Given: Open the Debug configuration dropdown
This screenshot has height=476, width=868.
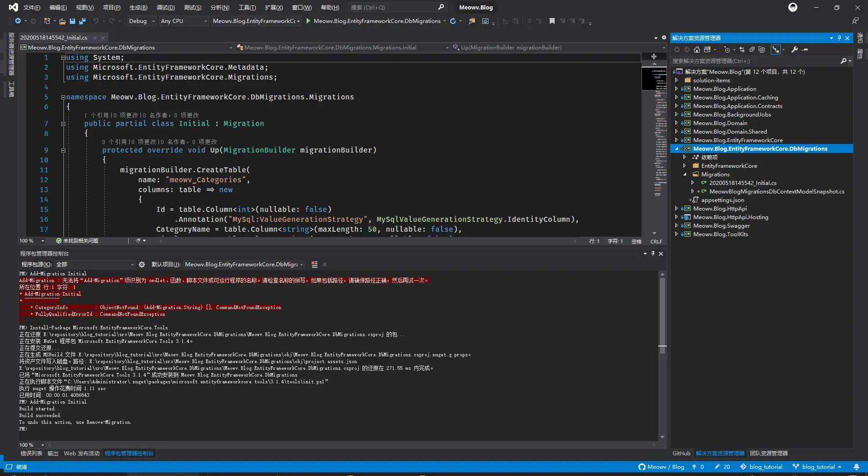Looking at the screenshot, I should (141, 21).
